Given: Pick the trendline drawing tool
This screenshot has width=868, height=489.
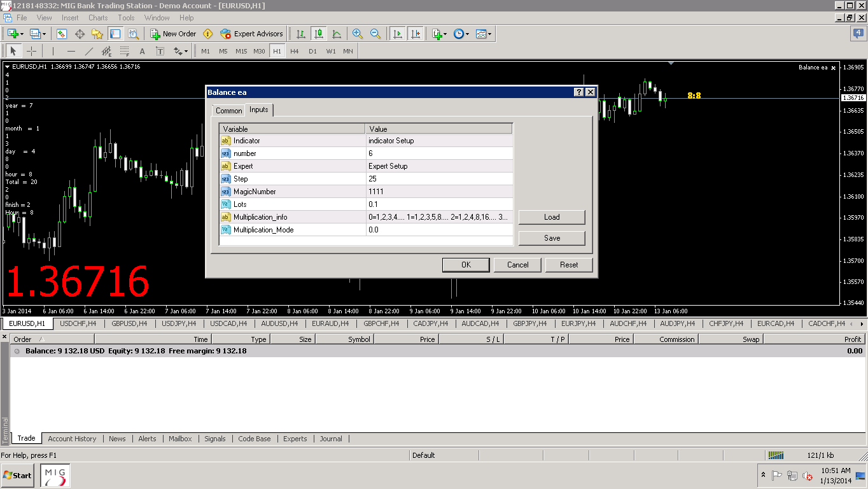Looking at the screenshot, I should coord(88,51).
